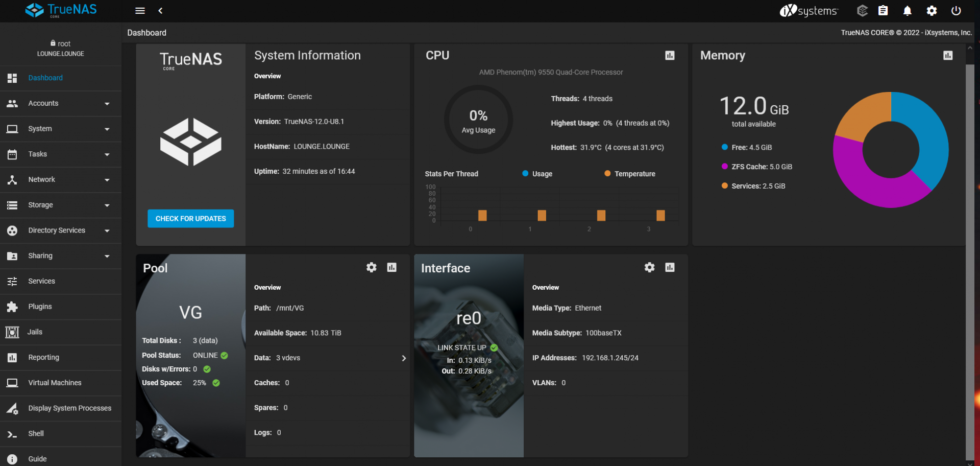
Task: Click the Free memory legend dot
Action: pyautogui.click(x=725, y=147)
